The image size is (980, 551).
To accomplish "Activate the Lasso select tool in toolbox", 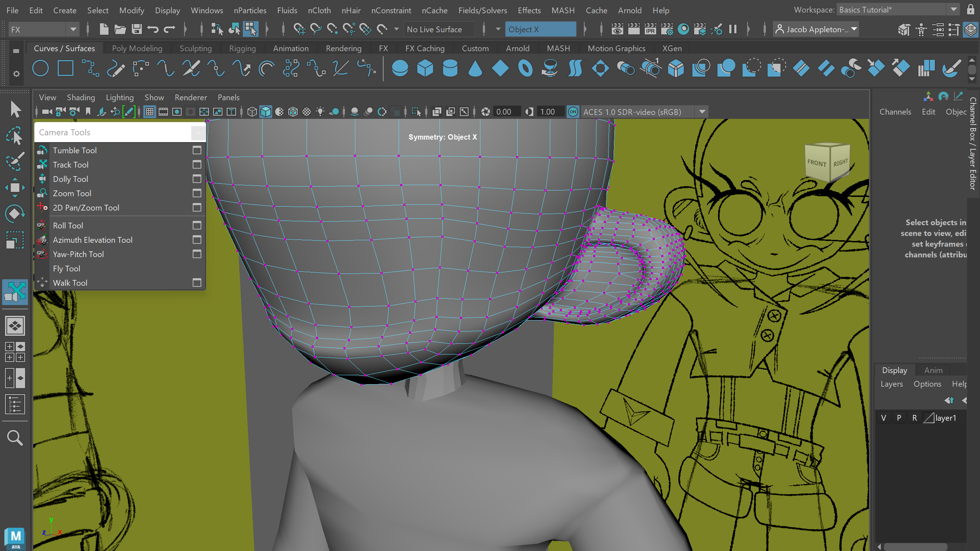I will 15,136.
